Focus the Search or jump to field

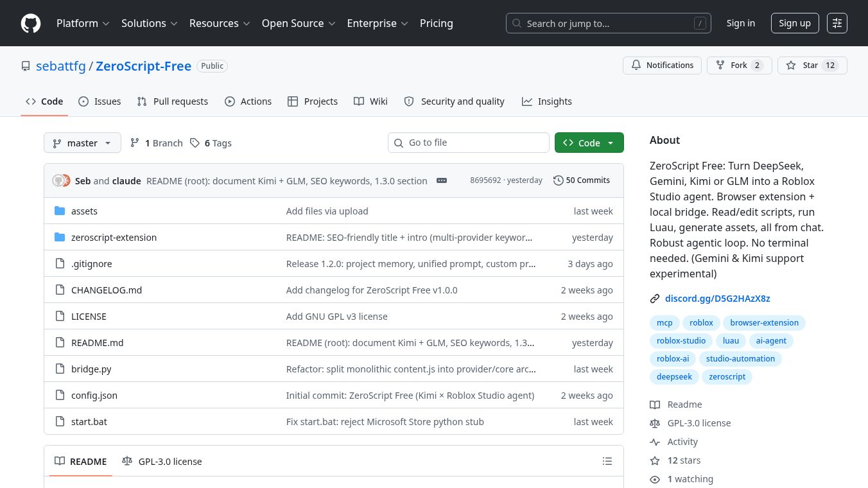coord(609,23)
